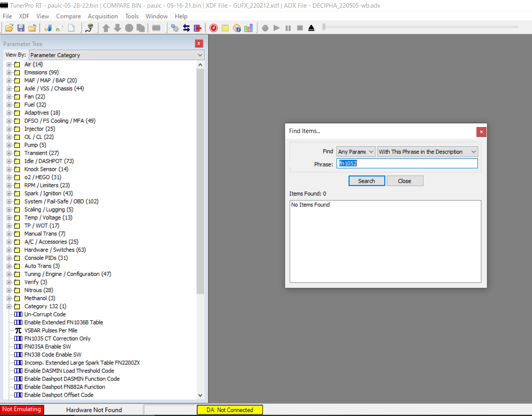This screenshot has width=532, height=416.
Task: Click the eject triangle icon
Action: coord(311,28)
